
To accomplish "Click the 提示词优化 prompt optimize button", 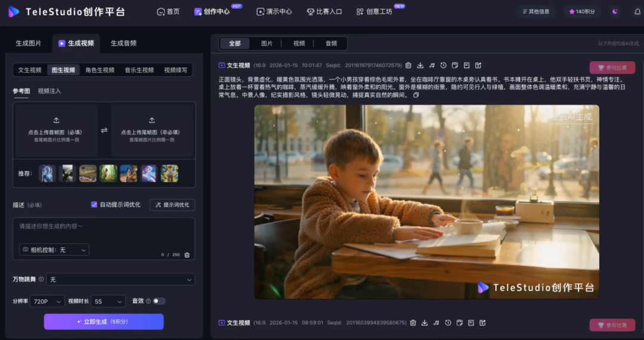I will coord(172,205).
